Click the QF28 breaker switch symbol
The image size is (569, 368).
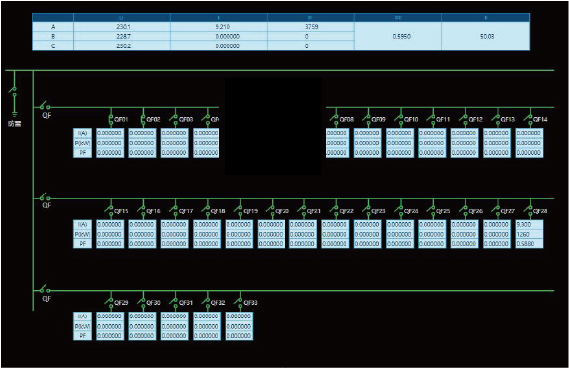click(x=529, y=210)
